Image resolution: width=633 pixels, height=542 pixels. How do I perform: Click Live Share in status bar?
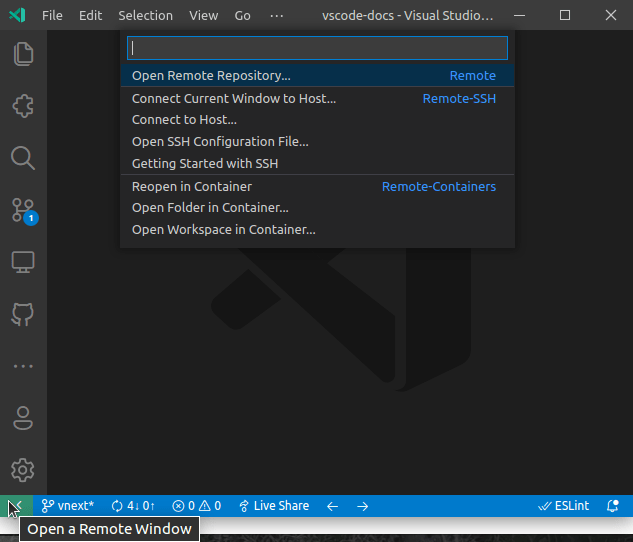click(273, 506)
